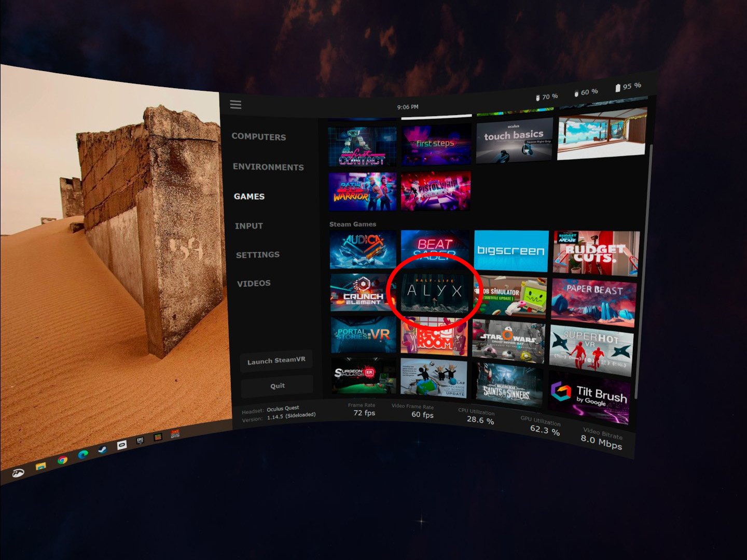Image resolution: width=747 pixels, height=560 pixels.
Task: Open File Explorer from the desktop taskbar
Action: coord(40,466)
